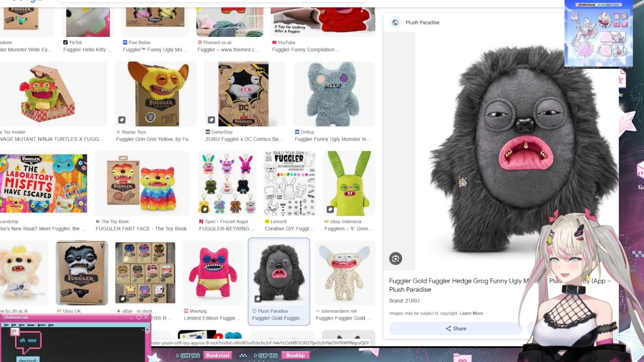The image size is (644, 362).
Task: Click the stream overlay artwork thumbnail top-right
Action: 598,34
